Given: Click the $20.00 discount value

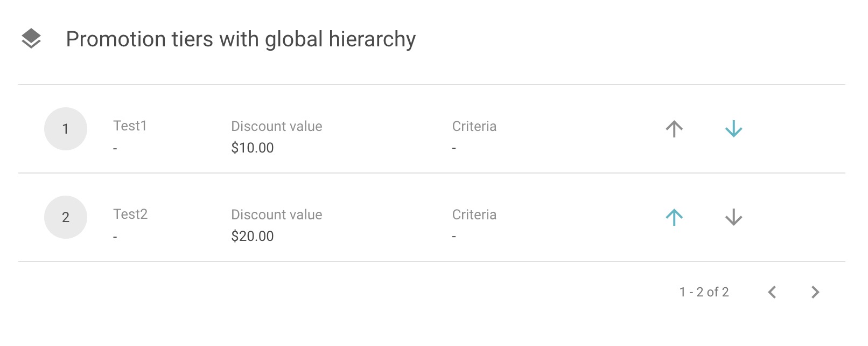Looking at the screenshot, I should click(253, 236).
